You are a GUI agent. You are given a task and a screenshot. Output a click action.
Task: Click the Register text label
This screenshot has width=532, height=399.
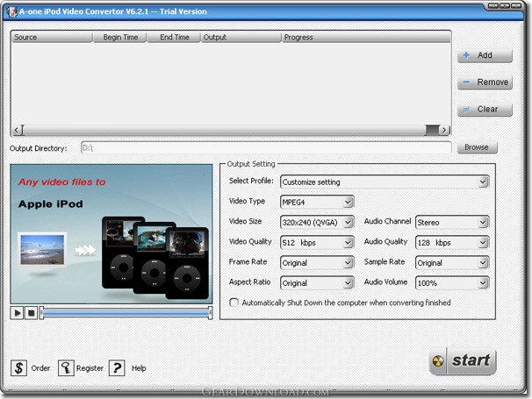pos(90,368)
